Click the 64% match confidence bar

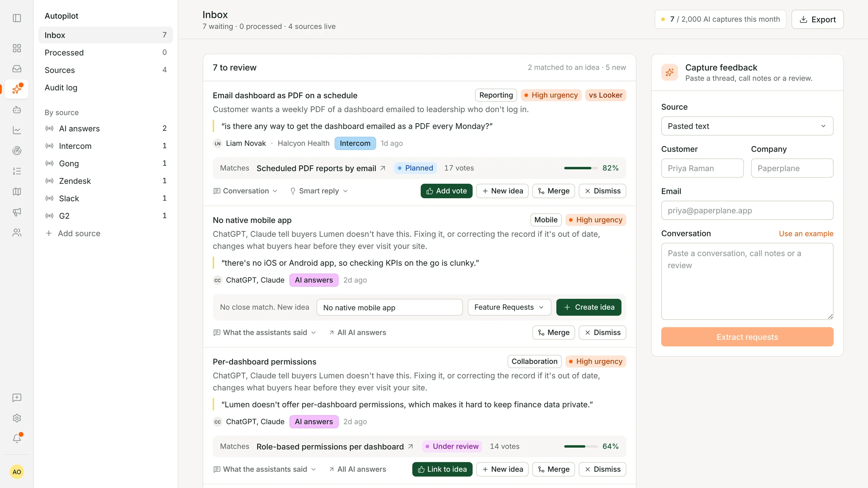(x=581, y=446)
